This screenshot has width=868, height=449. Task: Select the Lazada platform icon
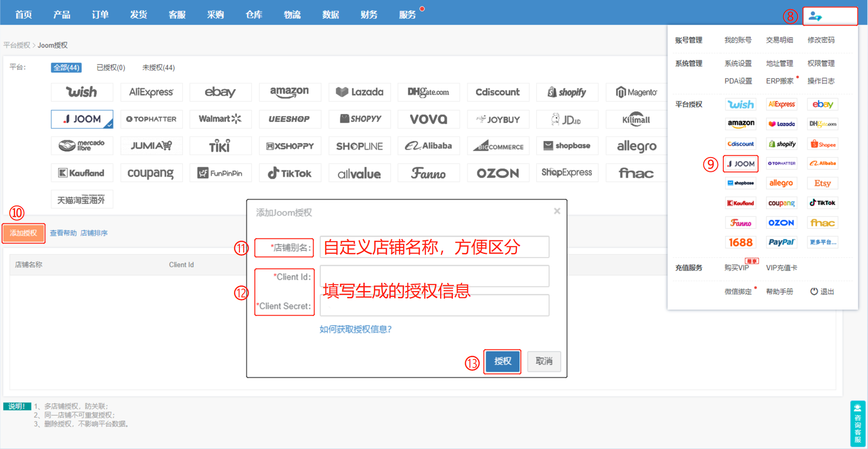(x=359, y=92)
